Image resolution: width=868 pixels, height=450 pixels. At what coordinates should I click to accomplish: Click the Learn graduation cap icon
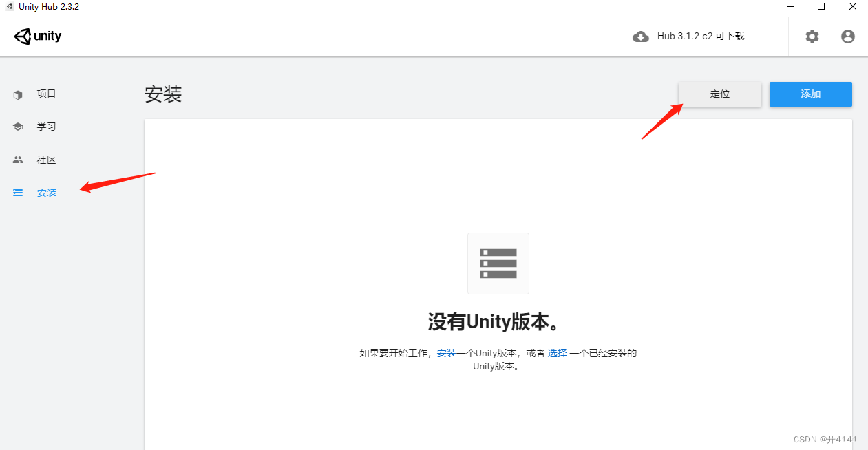(x=18, y=127)
